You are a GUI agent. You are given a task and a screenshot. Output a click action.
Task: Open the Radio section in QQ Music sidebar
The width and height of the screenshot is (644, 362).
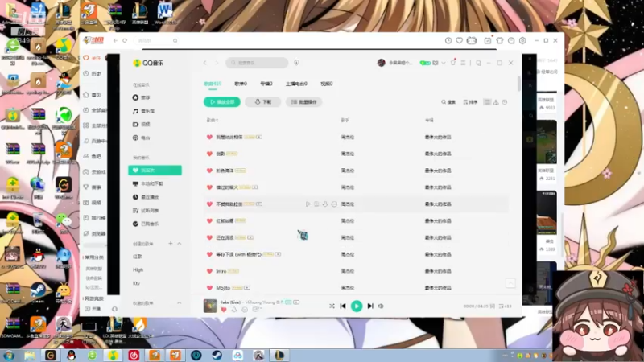(x=142, y=138)
